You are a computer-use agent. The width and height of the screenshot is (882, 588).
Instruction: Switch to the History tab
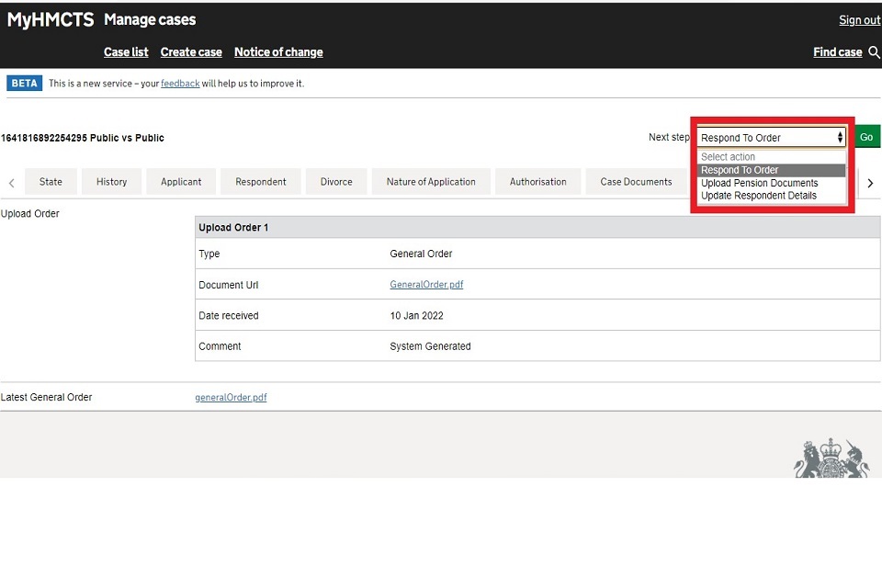tap(111, 182)
